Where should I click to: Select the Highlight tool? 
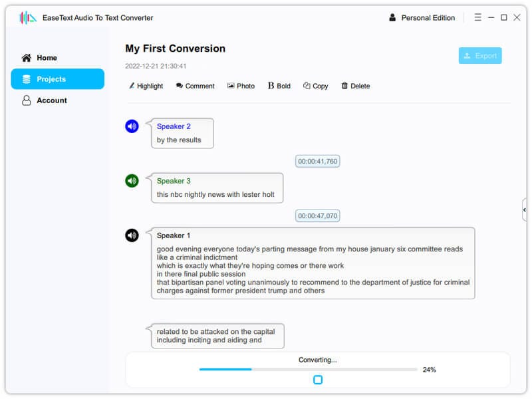[146, 86]
